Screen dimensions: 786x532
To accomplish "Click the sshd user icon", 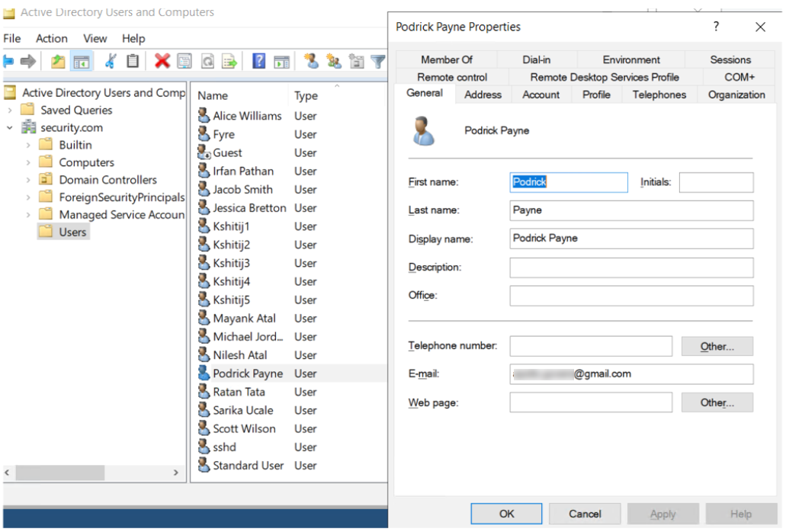I will 204,447.
